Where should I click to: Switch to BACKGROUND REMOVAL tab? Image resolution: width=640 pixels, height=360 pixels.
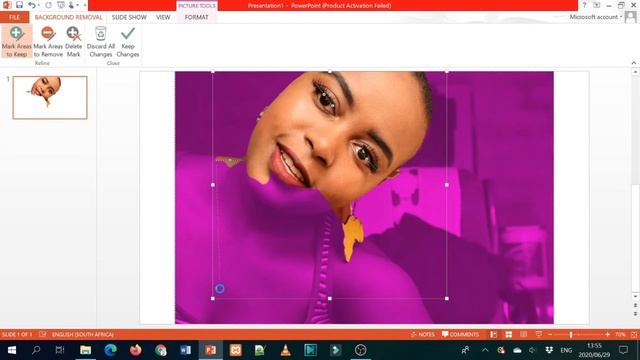[x=68, y=17]
